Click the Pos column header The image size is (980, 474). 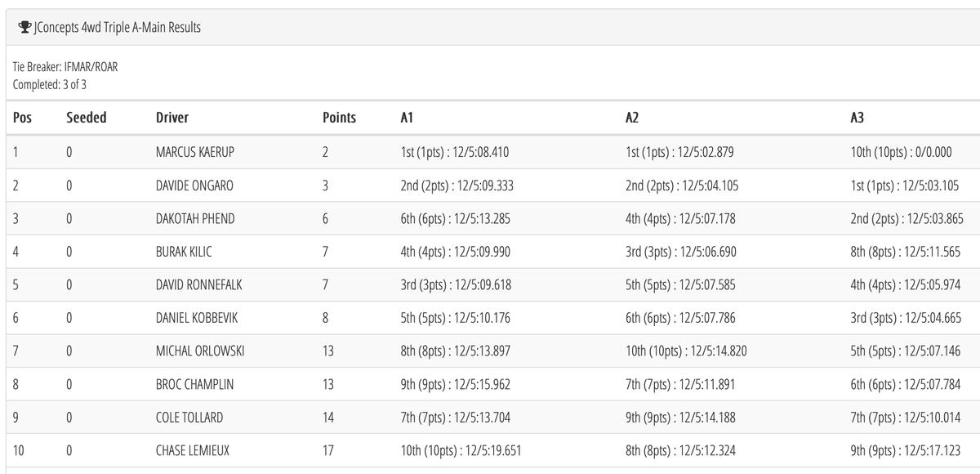(x=23, y=118)
